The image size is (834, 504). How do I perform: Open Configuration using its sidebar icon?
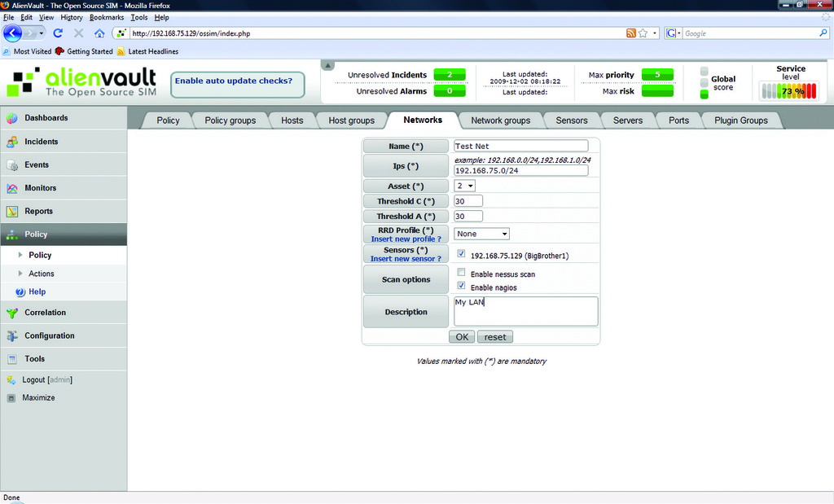(11, 336)
